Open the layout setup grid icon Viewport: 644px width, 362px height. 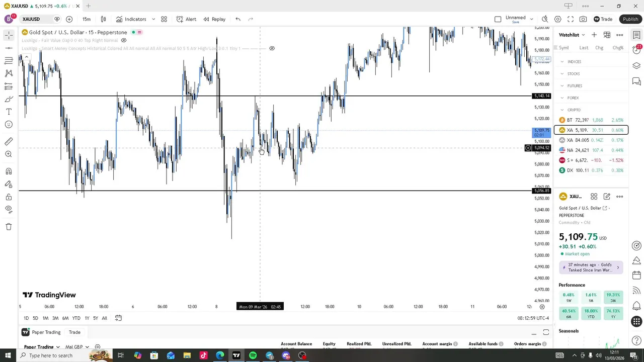(164, 19)
